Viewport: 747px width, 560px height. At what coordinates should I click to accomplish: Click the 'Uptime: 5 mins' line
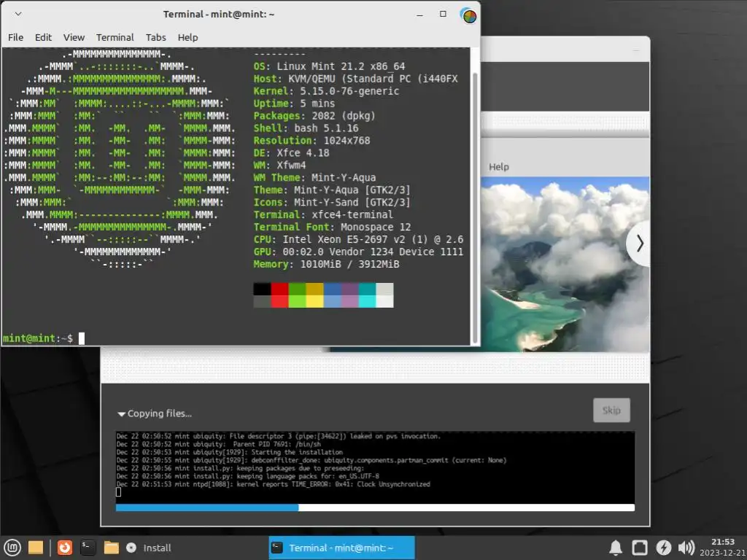(294, 104)
